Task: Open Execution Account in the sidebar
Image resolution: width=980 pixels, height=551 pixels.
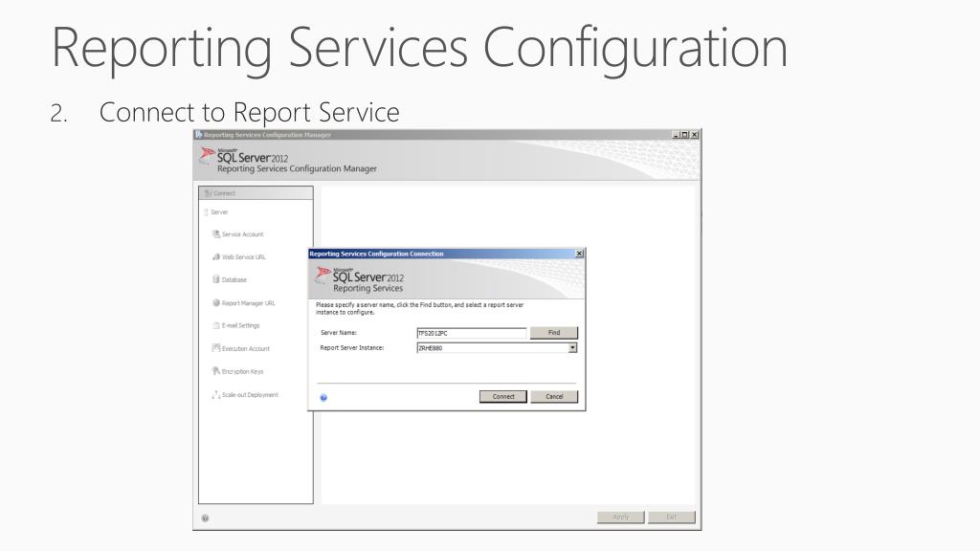Action: coord(246,348)
